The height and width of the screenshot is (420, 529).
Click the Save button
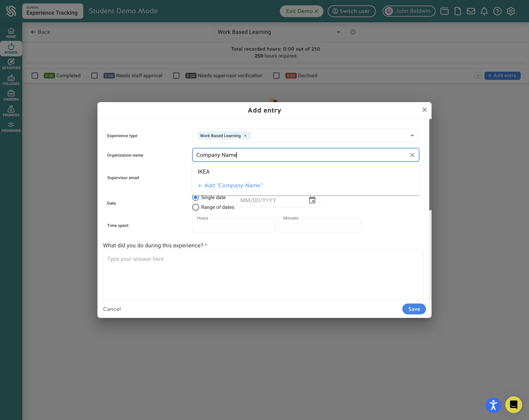414,309
